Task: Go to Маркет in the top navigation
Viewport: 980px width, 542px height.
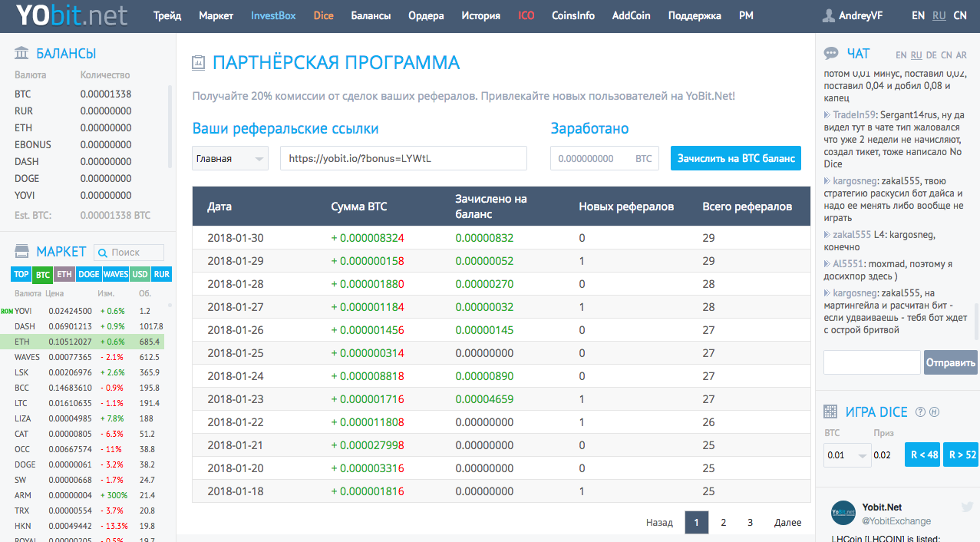Action: [216, 15]
